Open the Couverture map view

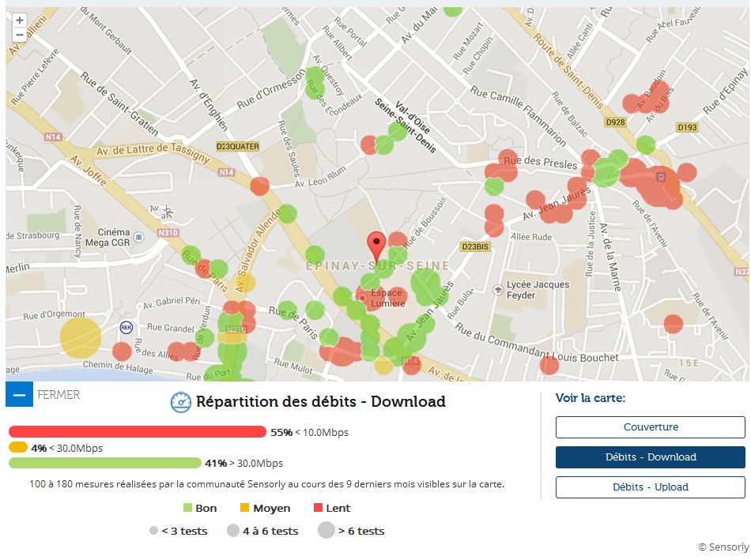(x=650, y=427)
